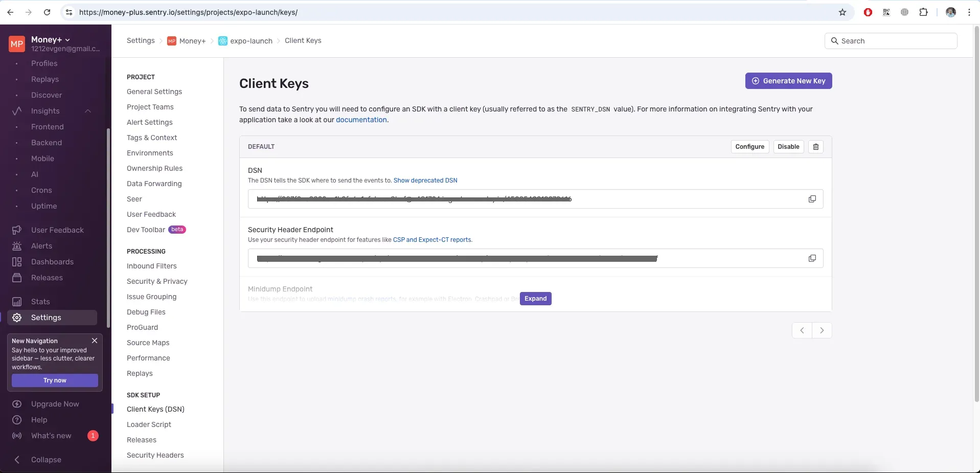
Task: Open Ownership Rules settings
Action: point(154,168)
